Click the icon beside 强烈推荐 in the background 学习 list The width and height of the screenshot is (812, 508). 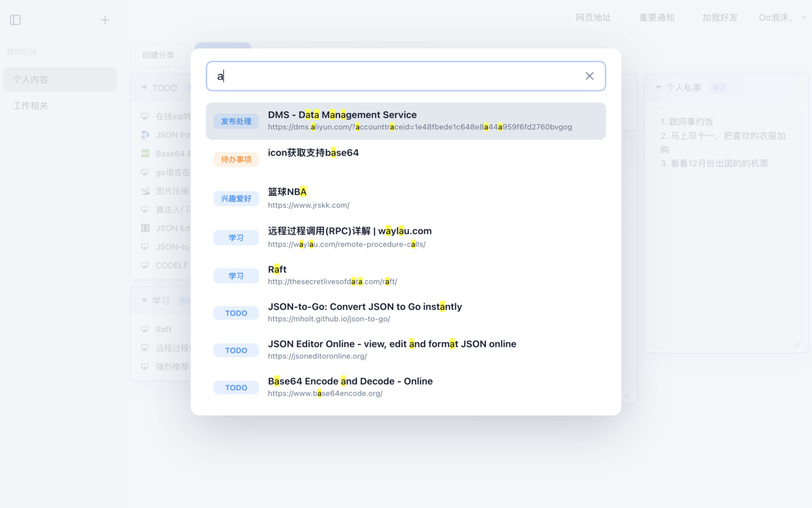point(145,366)
